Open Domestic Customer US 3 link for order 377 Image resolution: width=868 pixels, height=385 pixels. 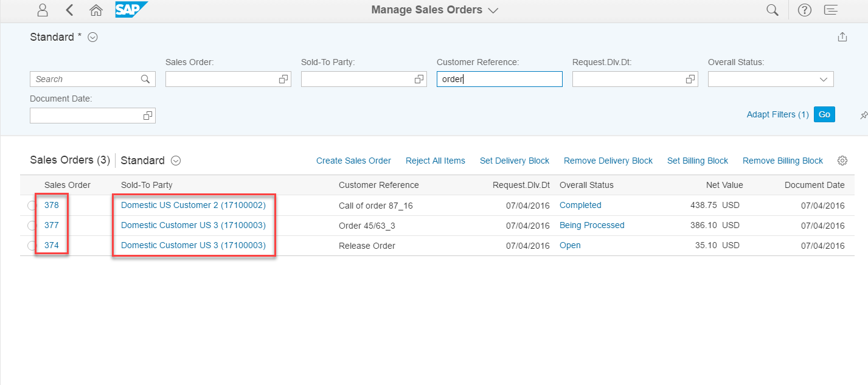point(193,225)
